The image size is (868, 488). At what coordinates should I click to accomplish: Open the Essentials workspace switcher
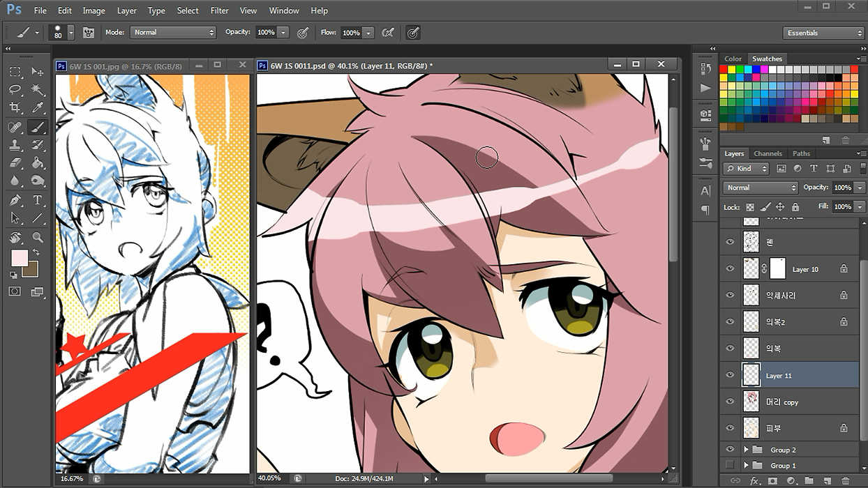(823, 33)
